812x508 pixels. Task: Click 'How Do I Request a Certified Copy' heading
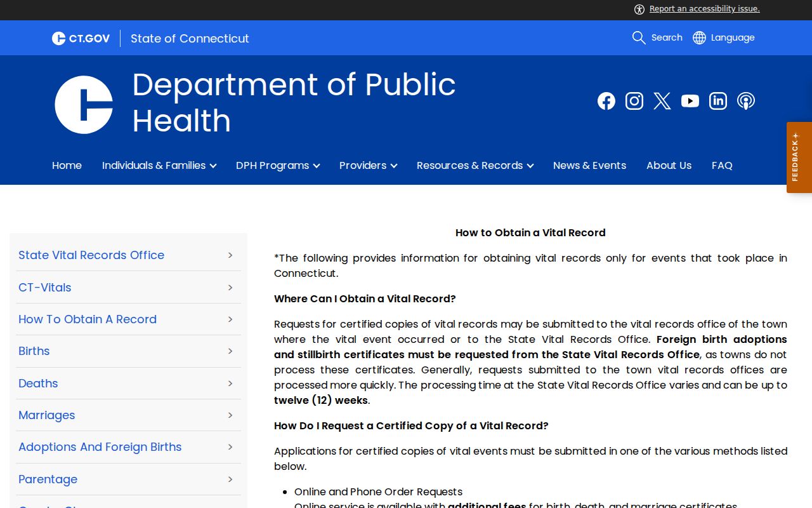tap(411, 426)
